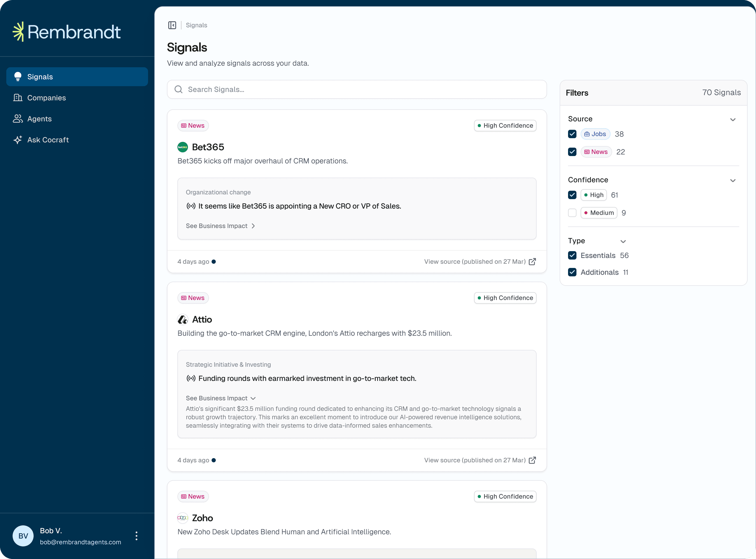Click Strategic Initiative & Investing label

tap(229, 364)
